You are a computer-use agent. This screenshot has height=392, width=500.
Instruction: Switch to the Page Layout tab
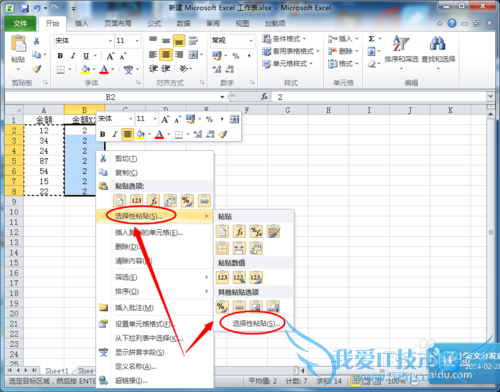click(118, 23)
